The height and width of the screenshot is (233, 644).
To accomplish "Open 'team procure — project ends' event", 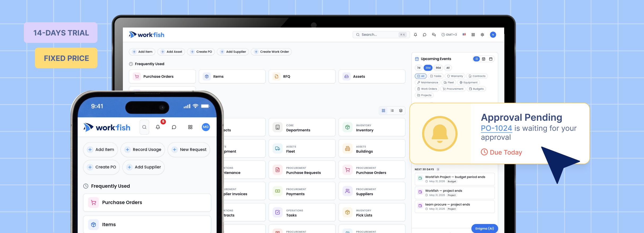I will pyautogui.click(x=455, y=207).
